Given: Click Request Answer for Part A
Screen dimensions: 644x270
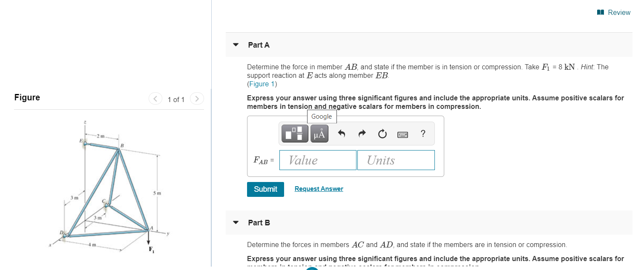Looking at the screenshot, I should (x=319, y=188).
